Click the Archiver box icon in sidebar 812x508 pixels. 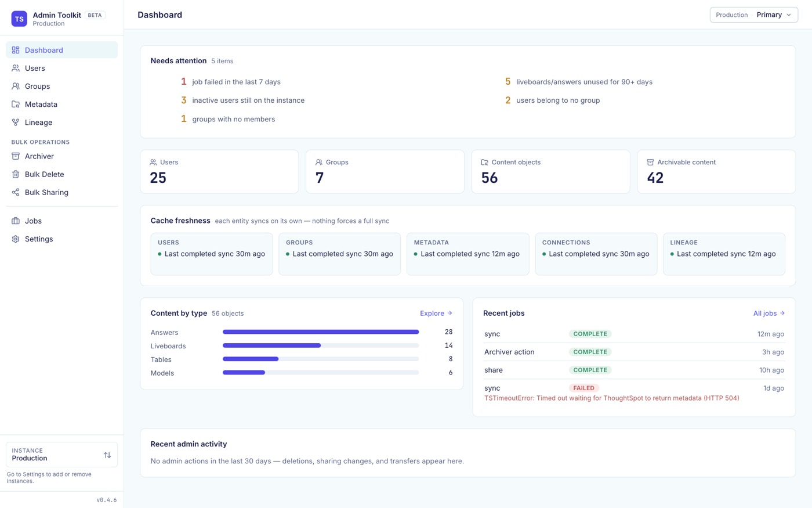[x=16, y=156]
